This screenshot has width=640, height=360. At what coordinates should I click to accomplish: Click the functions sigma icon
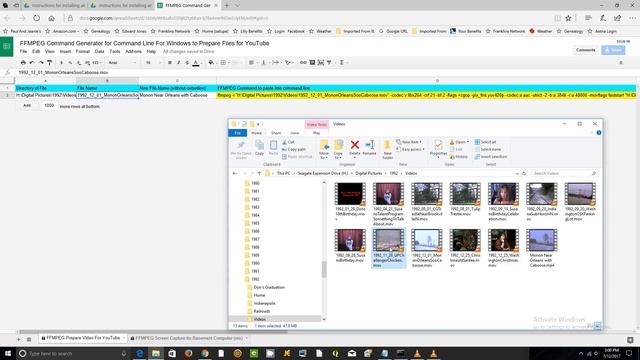(x=342, y=62)
